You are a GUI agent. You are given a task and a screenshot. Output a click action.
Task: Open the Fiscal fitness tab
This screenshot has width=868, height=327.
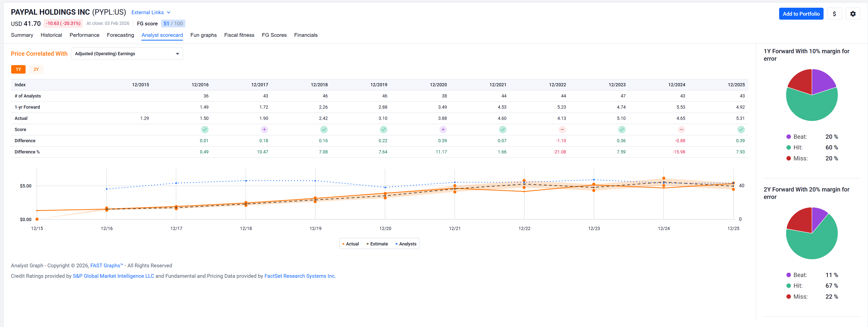pyautogui.click(x=239, y=35)
